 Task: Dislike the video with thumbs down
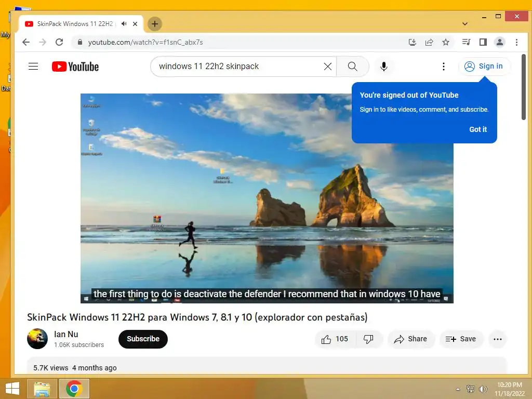(x=368, y=339)
